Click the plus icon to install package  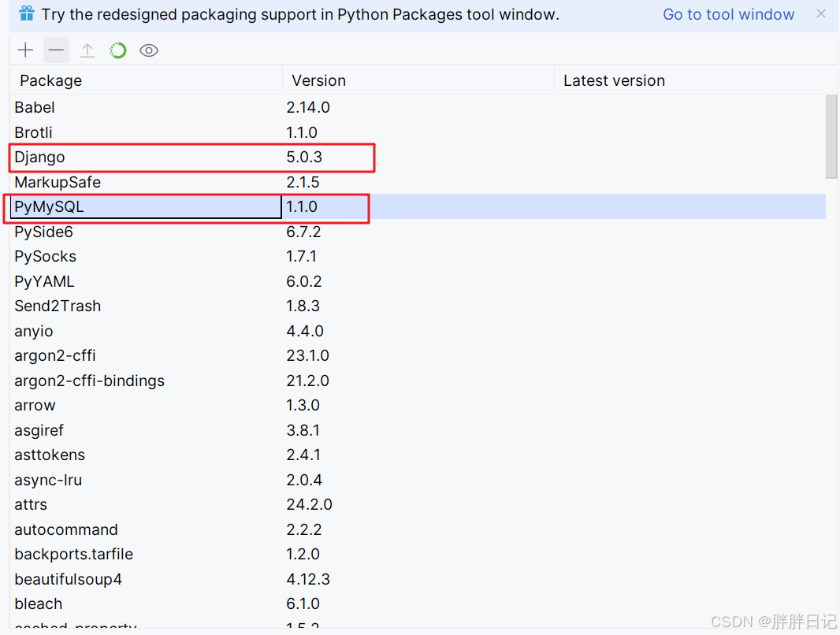tap(26, 50)
